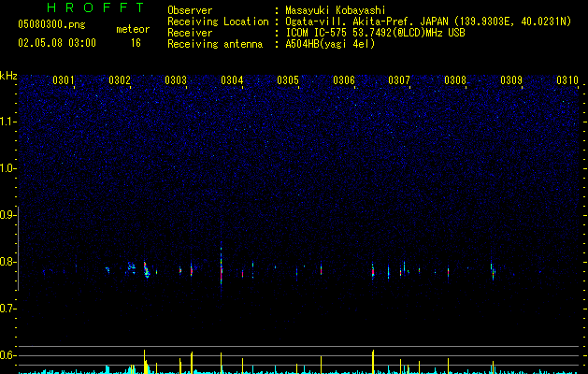Click the 0303 time marker

pos(176,80)
